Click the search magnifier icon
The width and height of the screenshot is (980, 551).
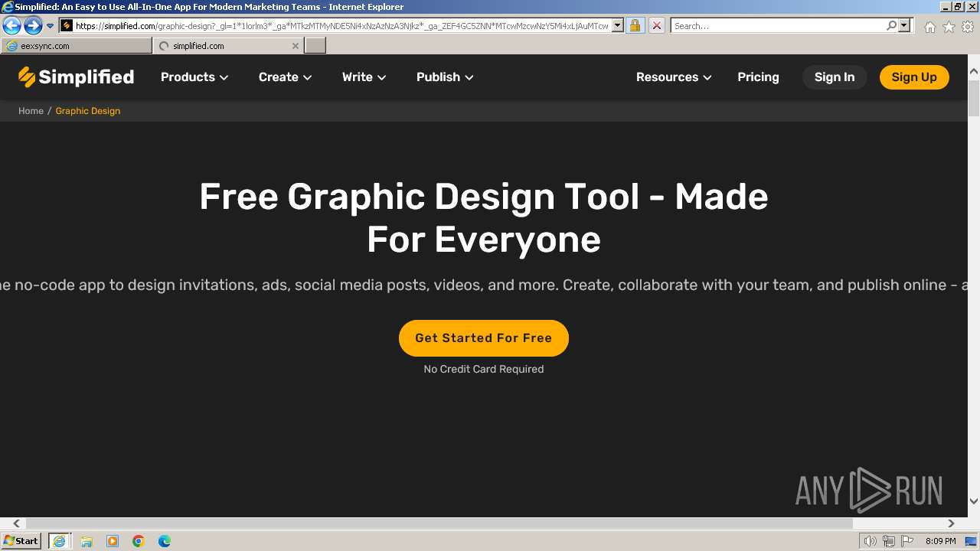pyautogui.click(x=891, y=25)
